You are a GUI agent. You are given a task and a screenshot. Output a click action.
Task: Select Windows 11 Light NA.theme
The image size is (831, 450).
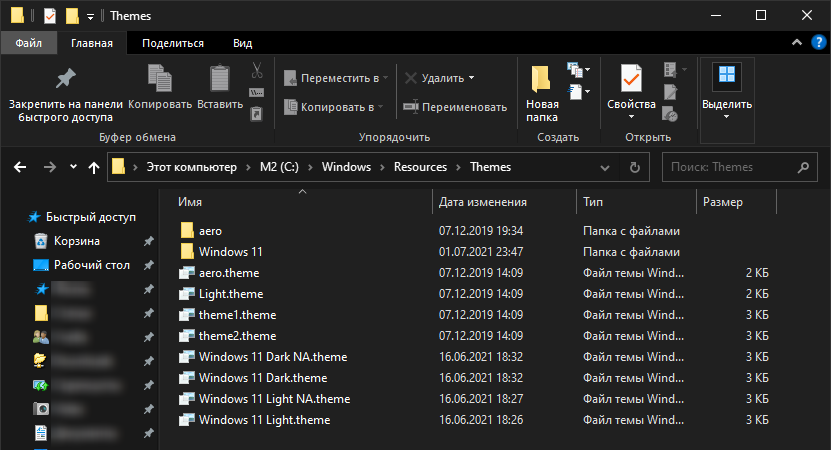[264, 399]
